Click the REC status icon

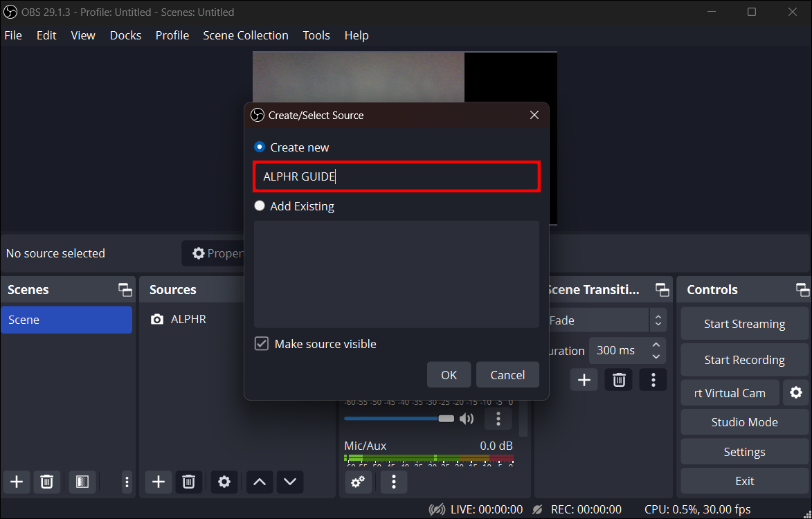538,510
